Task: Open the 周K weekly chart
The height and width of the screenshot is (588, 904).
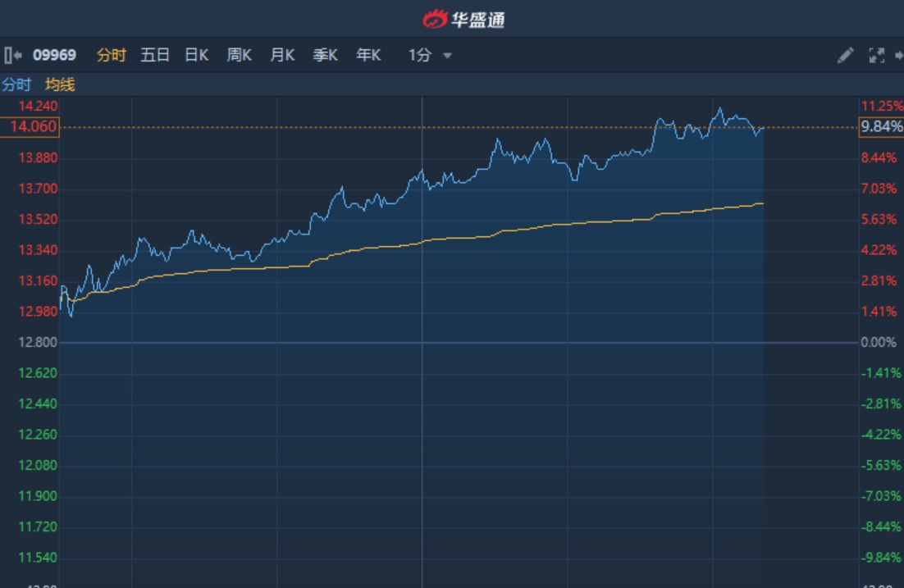Action: (x=240, y=56)
